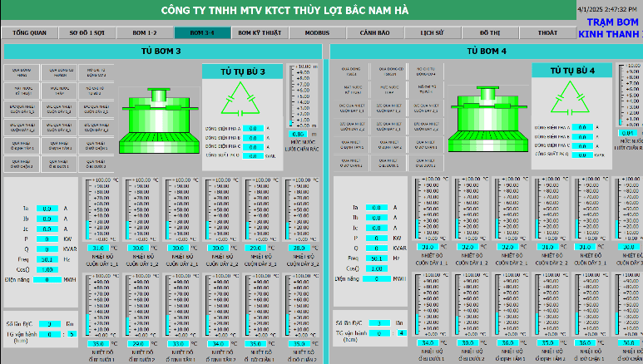Click 32.0 °C winding 1_2 reading, Tủ bơm 4
Screen dimensions: 643x364
[467, 247]
